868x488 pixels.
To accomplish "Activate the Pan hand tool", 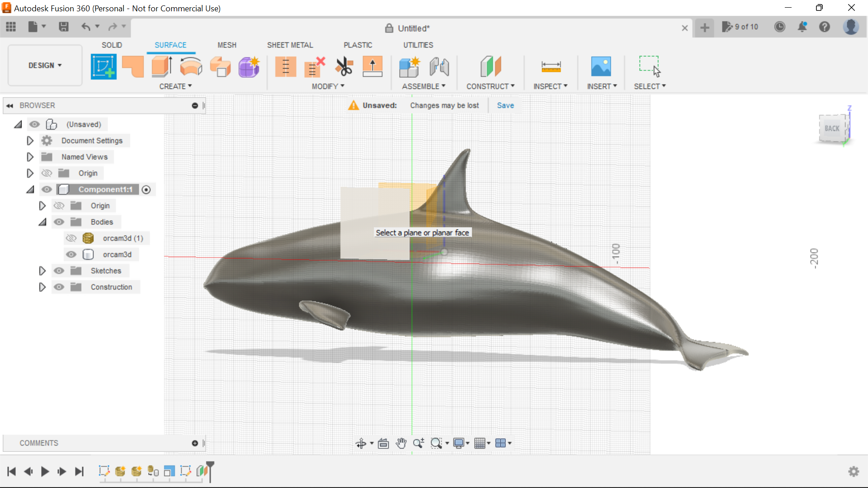I will point(401,443).
